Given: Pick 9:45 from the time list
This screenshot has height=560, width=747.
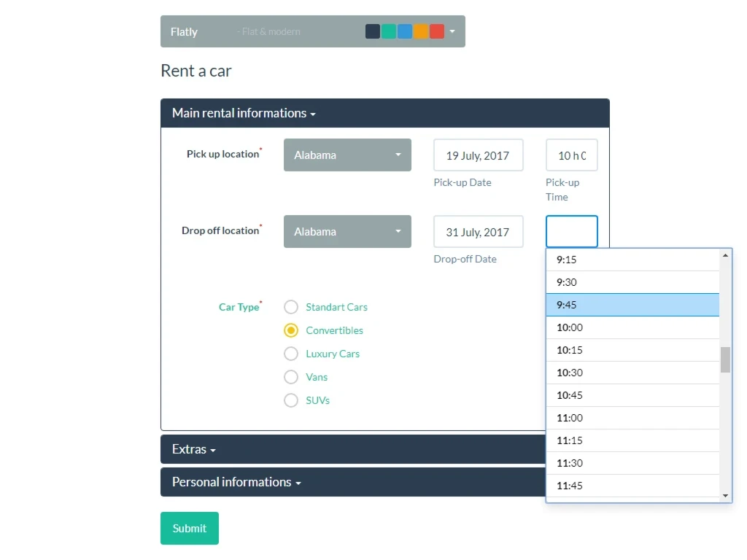Looking at the screenshot, I should [632, 305].
